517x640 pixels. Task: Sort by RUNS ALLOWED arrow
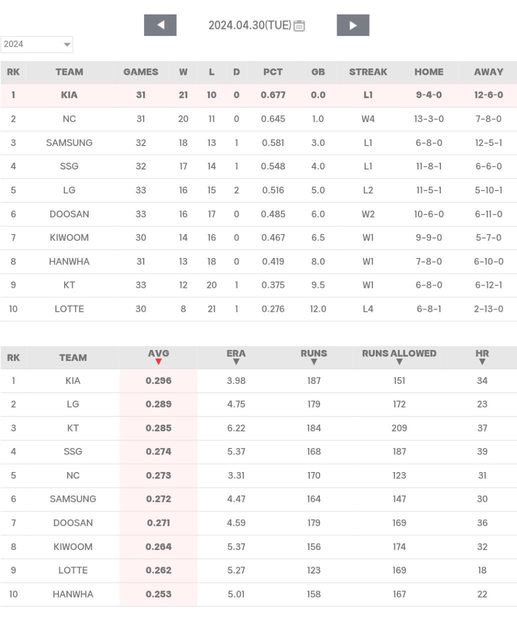pyautogui.click(x=399, y=362)
